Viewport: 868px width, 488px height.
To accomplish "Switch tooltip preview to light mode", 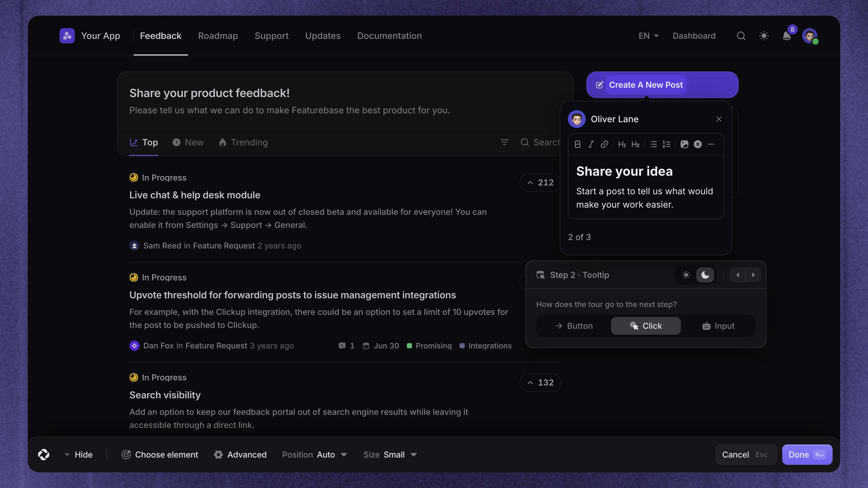I will coord(686,275).
